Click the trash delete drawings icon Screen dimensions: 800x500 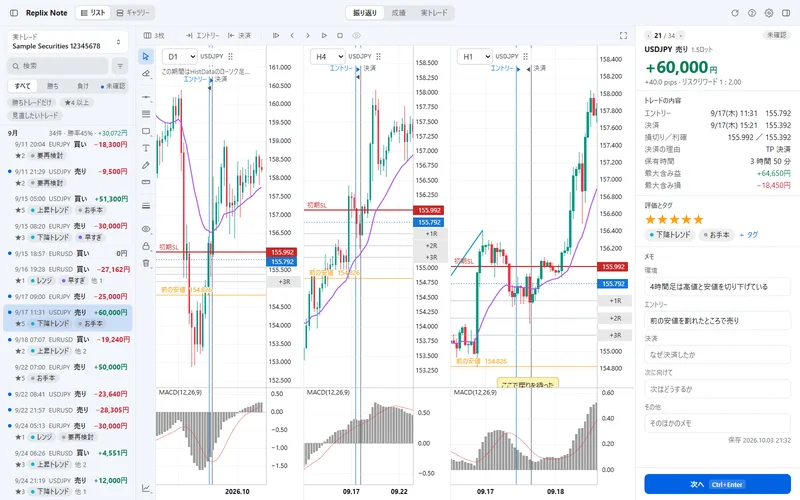point(146,263)
